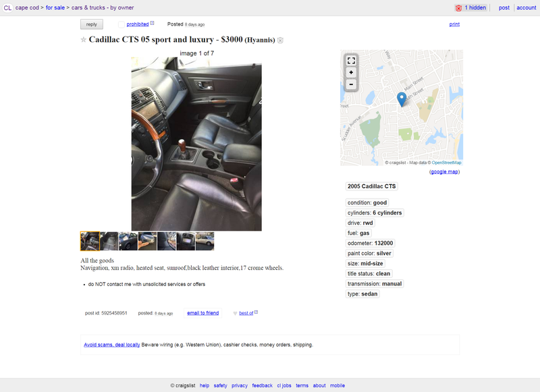Open fullscreen map view icon
Screen dimensions: 540x392
(351, 61)
